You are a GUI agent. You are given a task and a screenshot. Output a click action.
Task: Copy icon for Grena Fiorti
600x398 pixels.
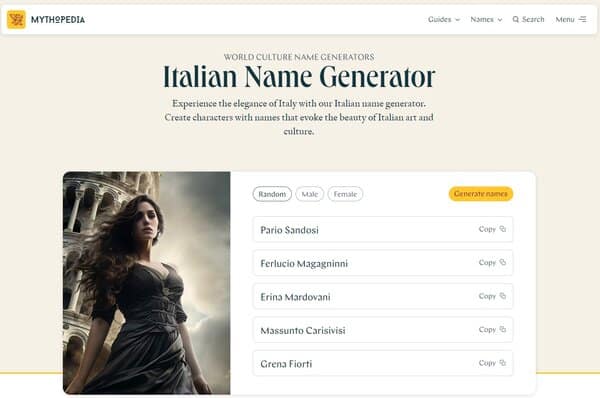point(503,362)
